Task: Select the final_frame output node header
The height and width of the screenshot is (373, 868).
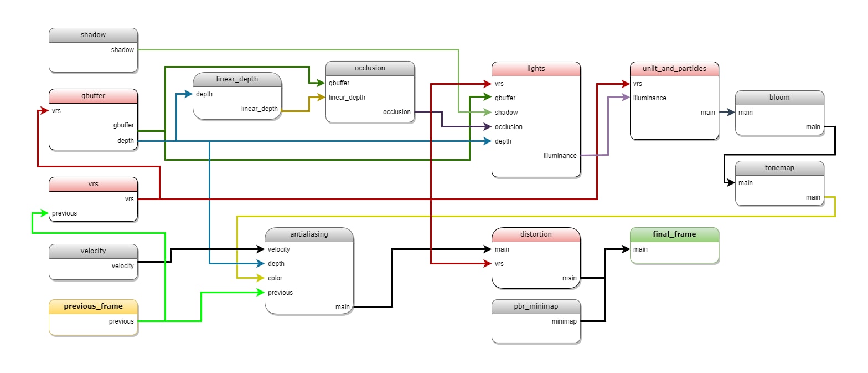Action: click(x=674, y=234)
